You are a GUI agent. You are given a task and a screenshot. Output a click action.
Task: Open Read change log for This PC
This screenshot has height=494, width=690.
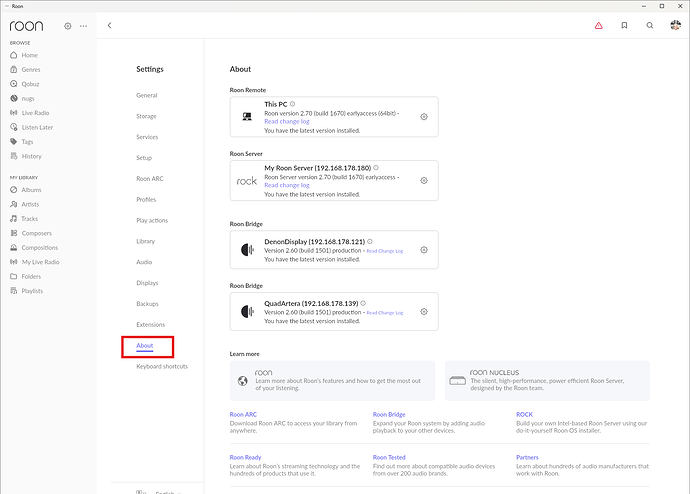point(286,121)
